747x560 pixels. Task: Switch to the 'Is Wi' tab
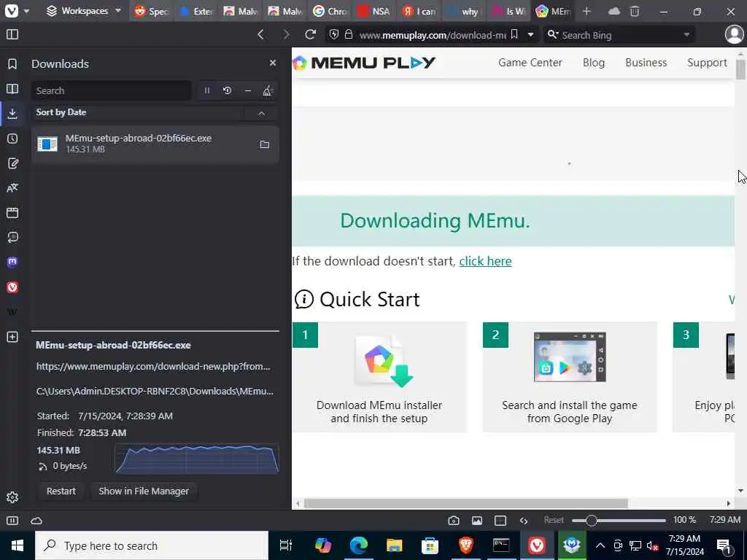click(510, 11)
